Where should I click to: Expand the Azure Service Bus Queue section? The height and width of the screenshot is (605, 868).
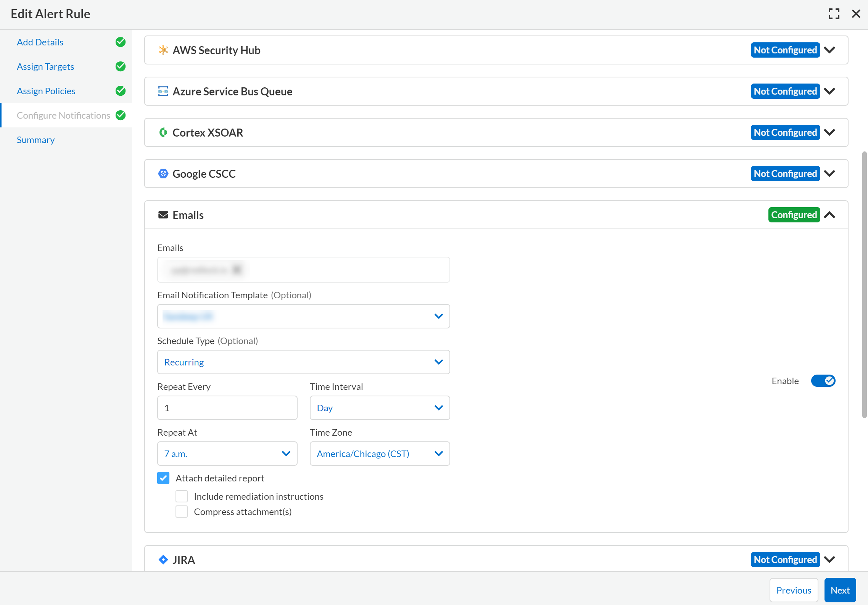click(829, 91)
